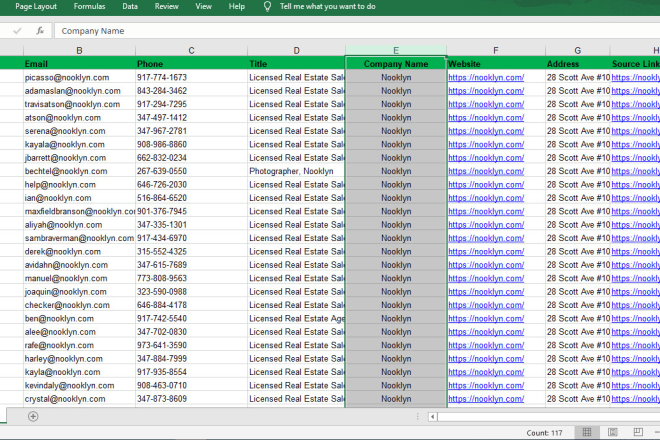The height and width of the screenshot is (440, 660).
Task: Select cell help@nooklyn.com
Action: pyautogui.click(x=80, y=184)
